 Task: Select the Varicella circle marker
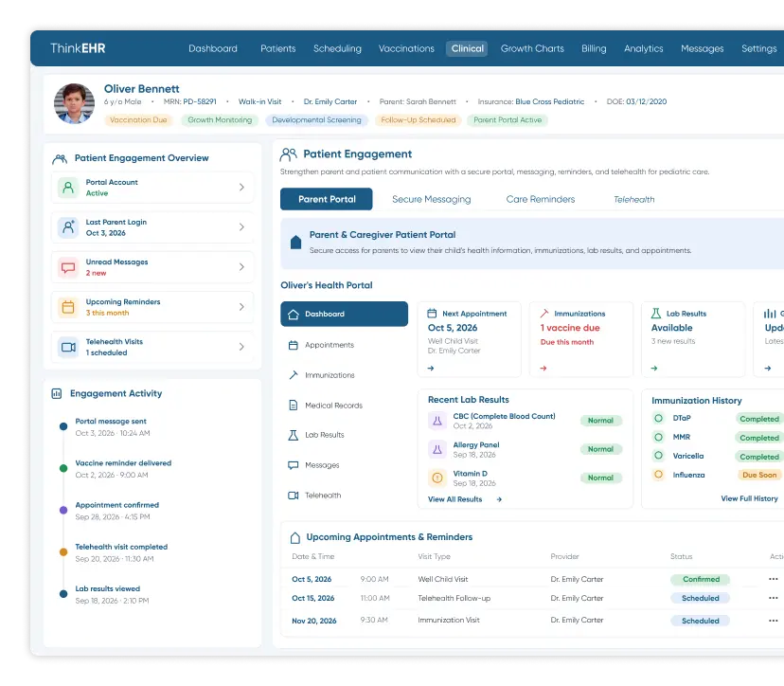(658, 456)
